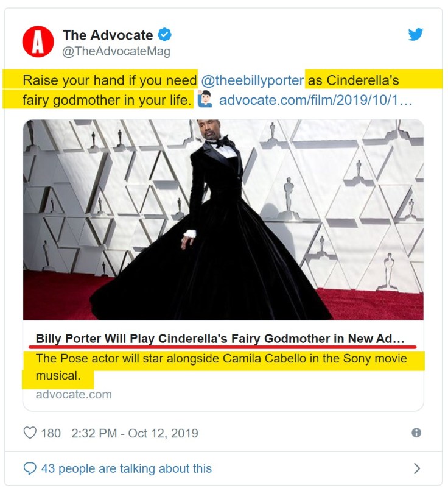Viewport: 448px width, 491px height.
Task: Open the Twitter bird logo
Action: click(416, 34)
